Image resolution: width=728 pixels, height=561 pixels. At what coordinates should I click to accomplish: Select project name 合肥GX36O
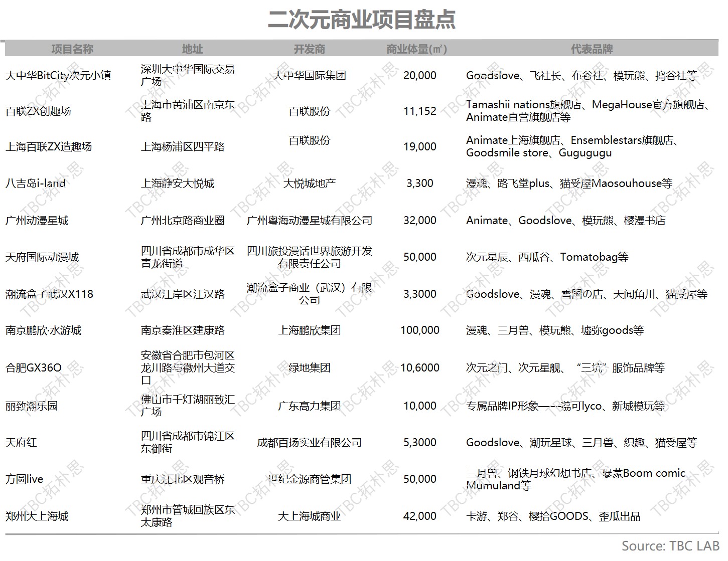click(34, 368)
